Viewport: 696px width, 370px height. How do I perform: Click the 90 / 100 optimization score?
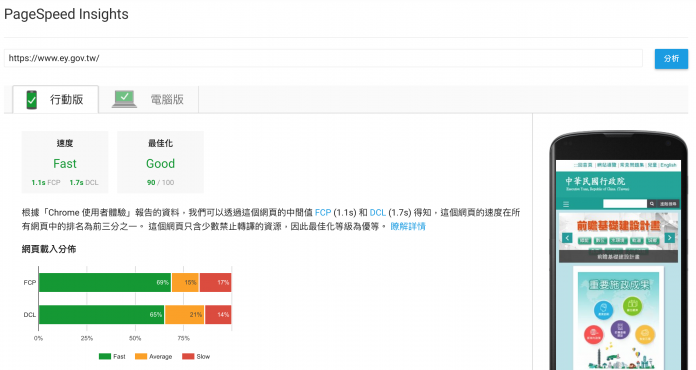(x=160, y=182)
